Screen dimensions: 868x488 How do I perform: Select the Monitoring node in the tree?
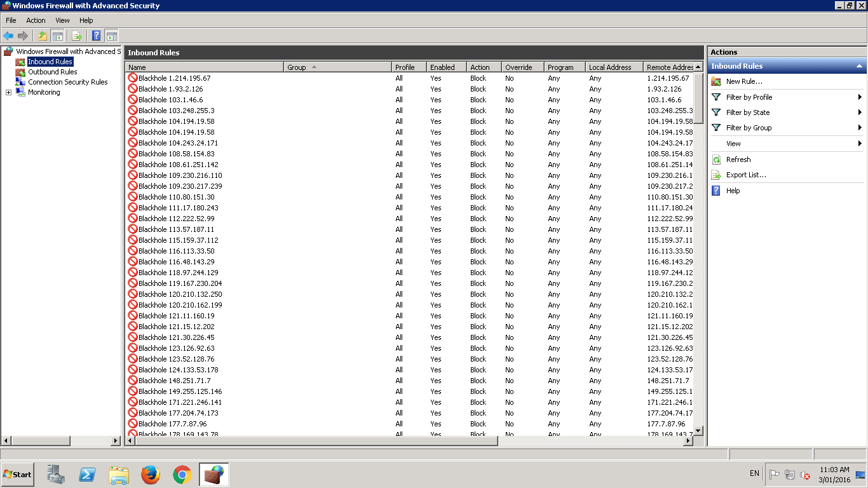(x=44, y=92)
